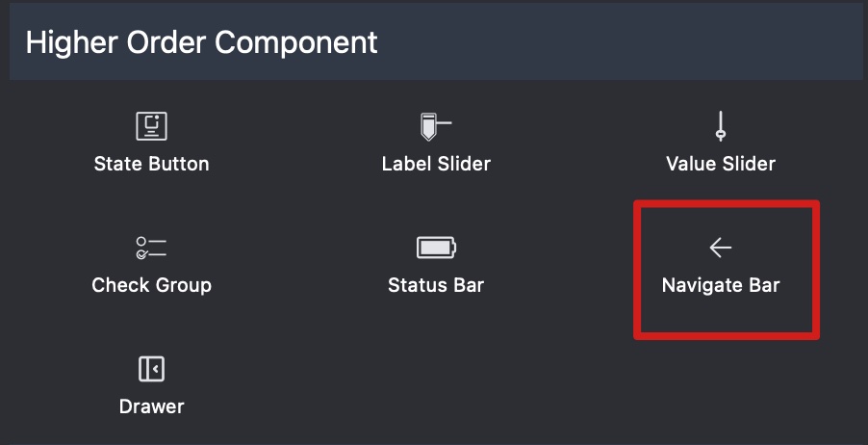Pick the Value Slider icon
Screen dimensions: 868x445
[721, 126]
